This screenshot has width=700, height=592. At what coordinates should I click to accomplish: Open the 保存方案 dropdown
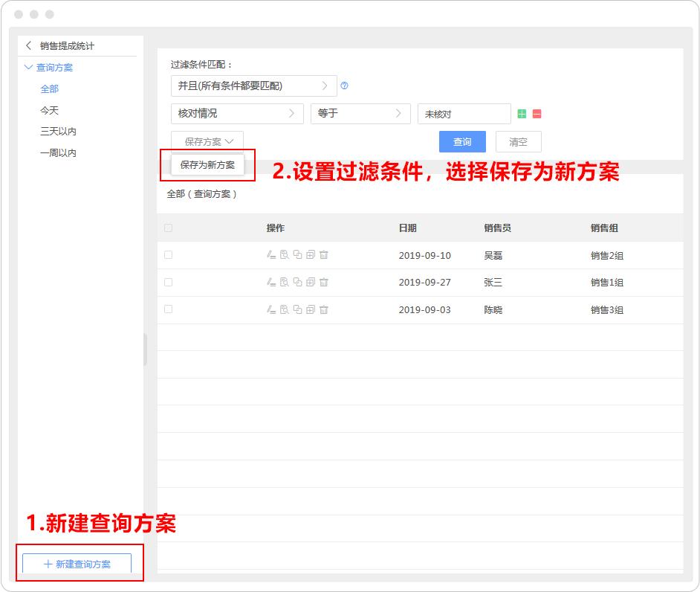(207, 141)
